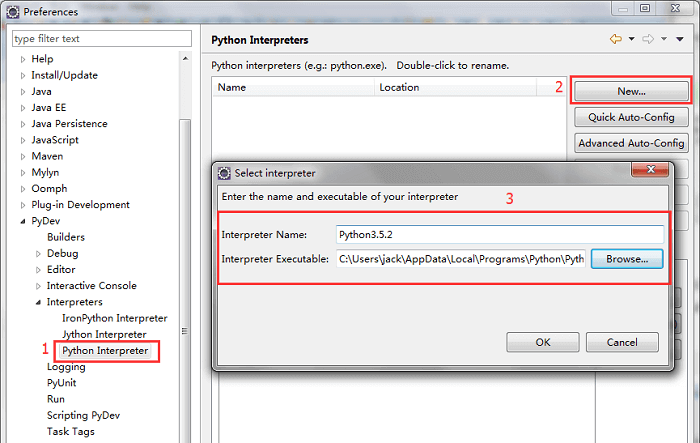Viewport: 700px width, 443px height.
Task: Collapse the PyDev tree node
Action: [21, 221]
